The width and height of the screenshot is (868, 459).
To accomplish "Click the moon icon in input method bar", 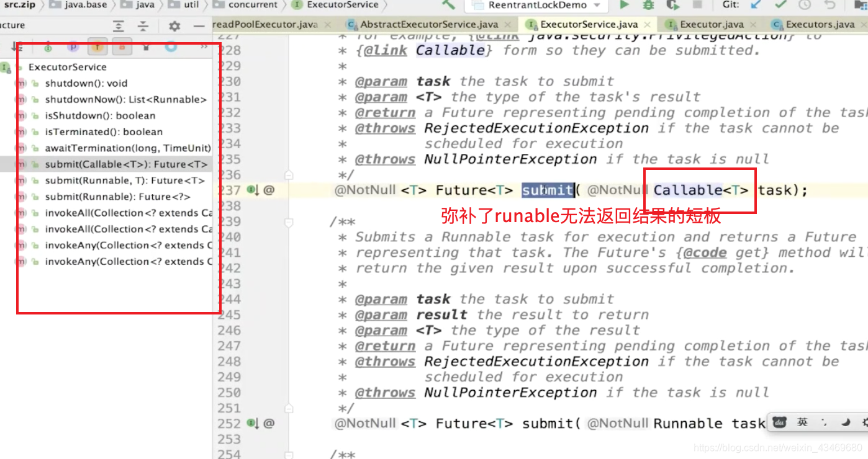I will (x=845, y=422).
